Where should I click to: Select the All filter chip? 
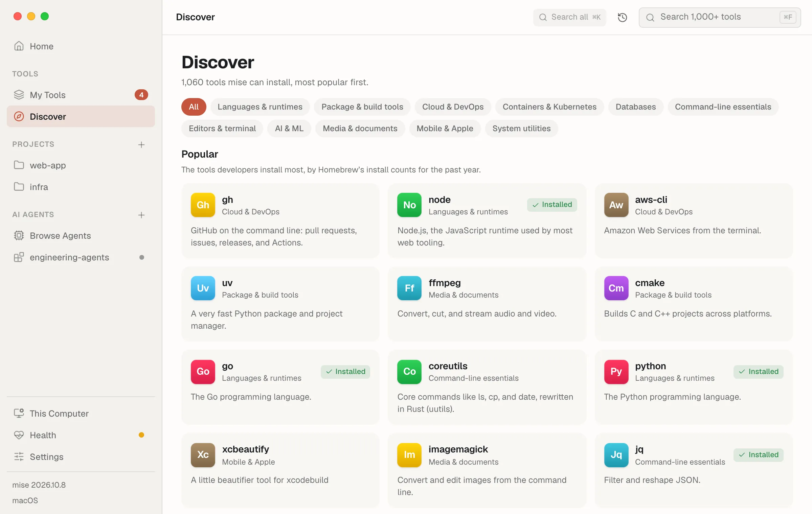click(x=194, y=107)
